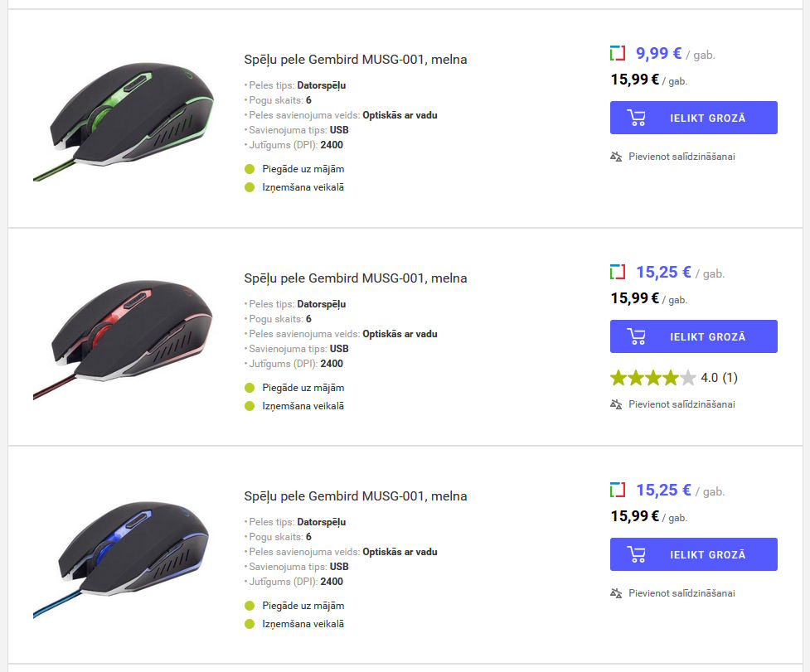Click the cart icon in the green mouse's button
The image size is (810, 672).
click(637, 118)
